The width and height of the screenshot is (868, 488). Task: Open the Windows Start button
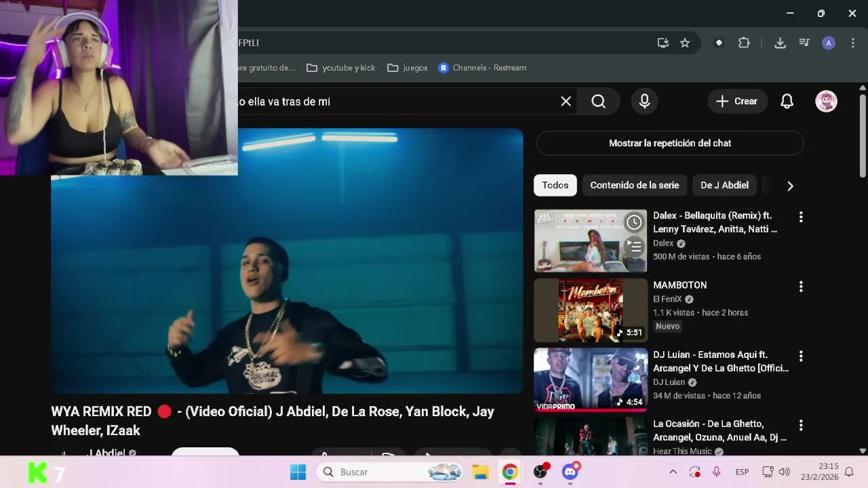[x=298, y=472]
